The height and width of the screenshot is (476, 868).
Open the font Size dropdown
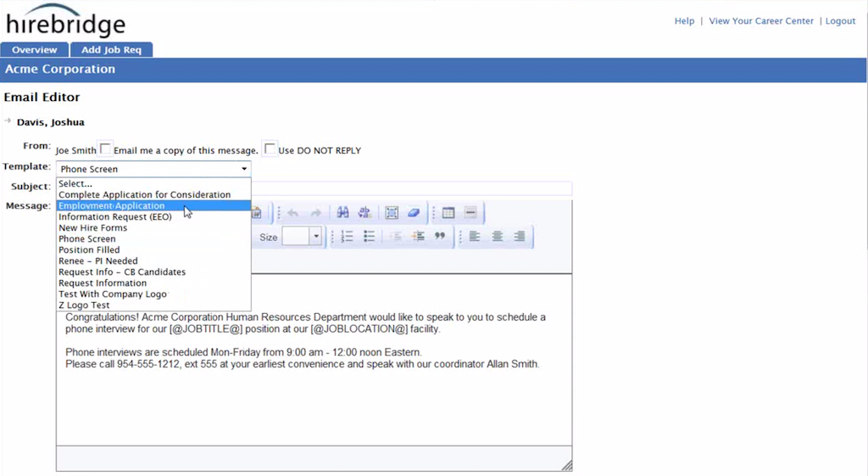pyautogui.click(x=315, y=237)
